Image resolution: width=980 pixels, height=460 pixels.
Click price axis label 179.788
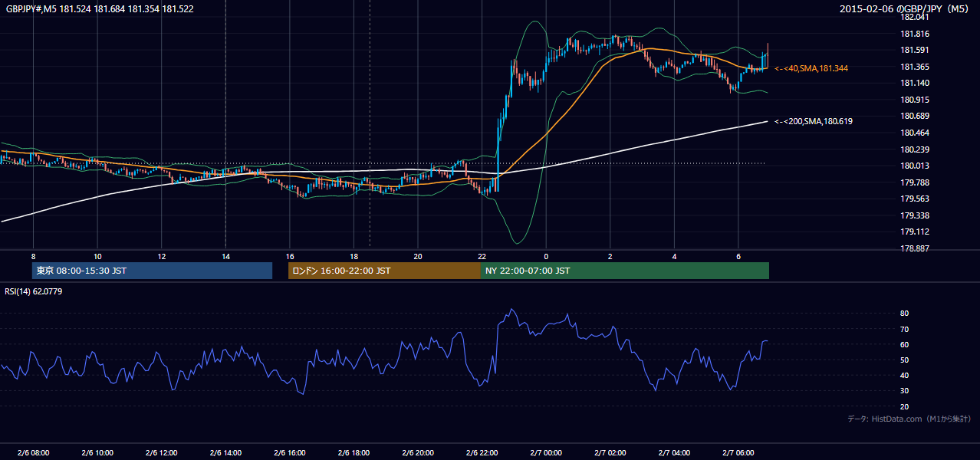pos(913,182)
